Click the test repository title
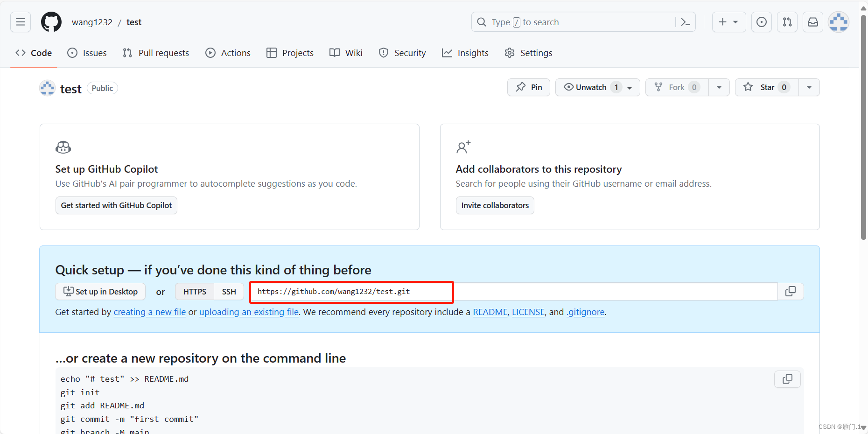This screenshot has height=434, width=868. (71, 89)
